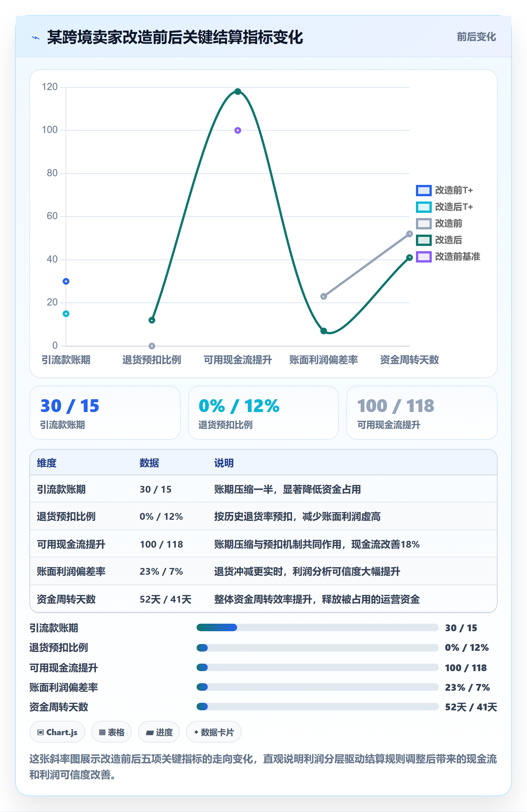Click the 维度 column header
The height and width of the screenshot is (812, 527).
coord(47,463)
